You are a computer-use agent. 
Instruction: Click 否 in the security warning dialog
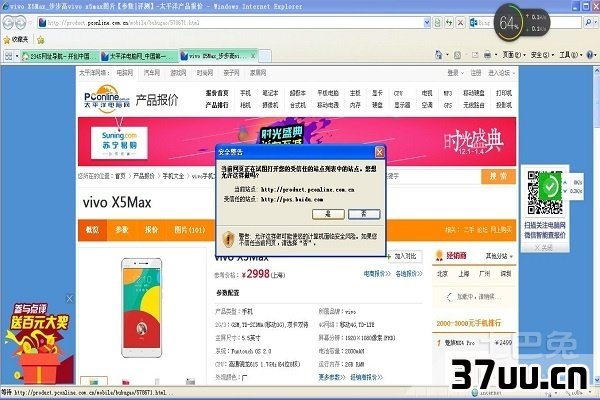[x=364, y=214]
